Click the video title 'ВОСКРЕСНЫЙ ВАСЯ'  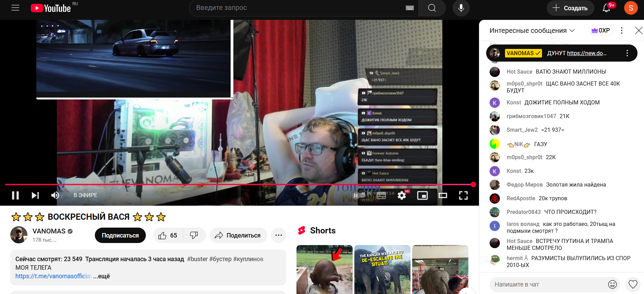[89, 217]
